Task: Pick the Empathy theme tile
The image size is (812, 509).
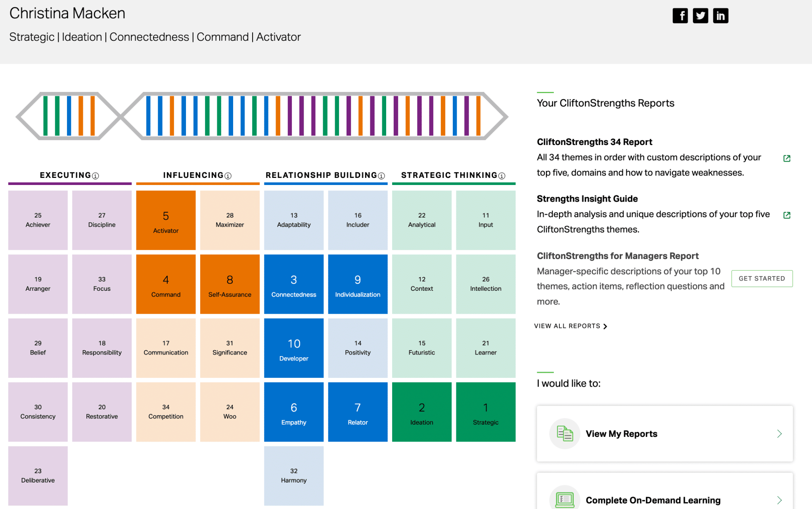Action: tap(294, 412)
